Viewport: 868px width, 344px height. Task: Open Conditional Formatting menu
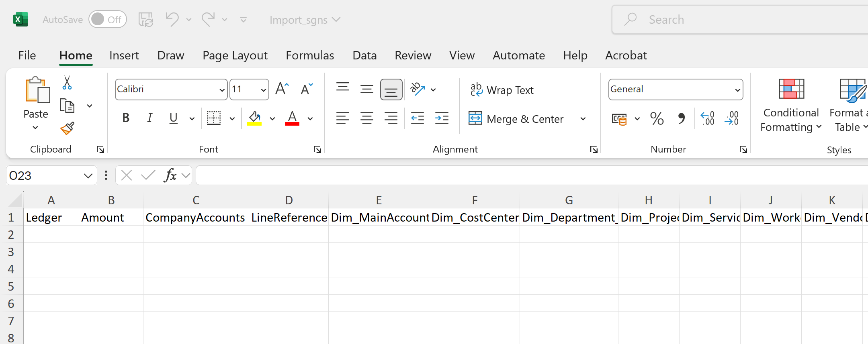click(791, 105)
